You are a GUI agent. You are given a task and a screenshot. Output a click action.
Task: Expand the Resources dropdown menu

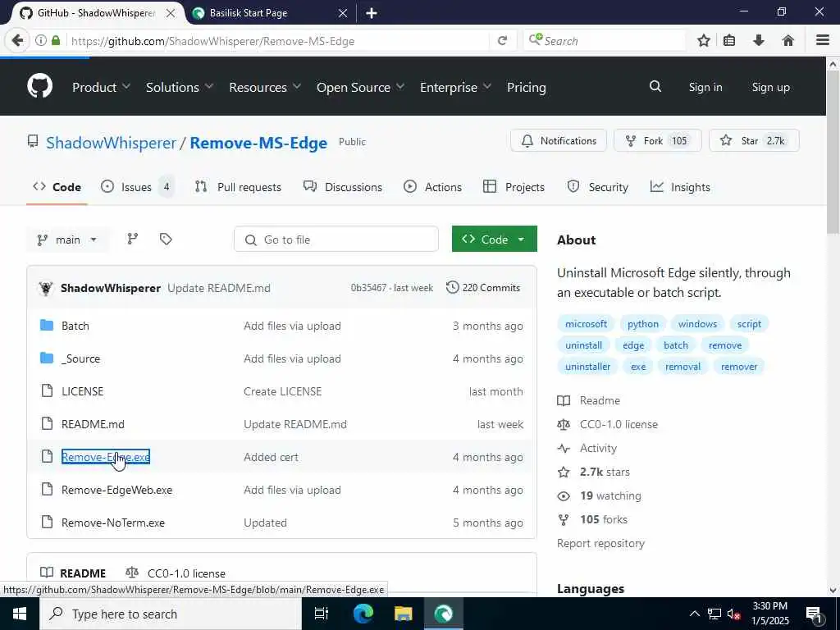[265, 87]
